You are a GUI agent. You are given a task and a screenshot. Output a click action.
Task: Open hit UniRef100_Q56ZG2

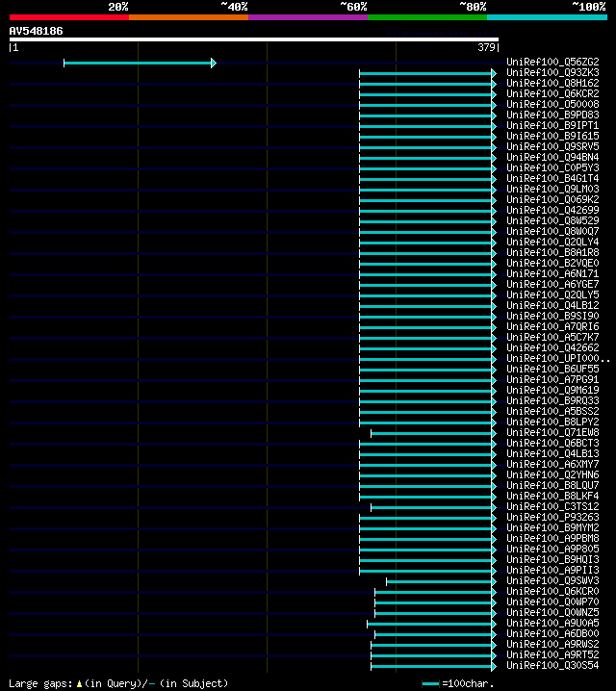pos(552,63)
